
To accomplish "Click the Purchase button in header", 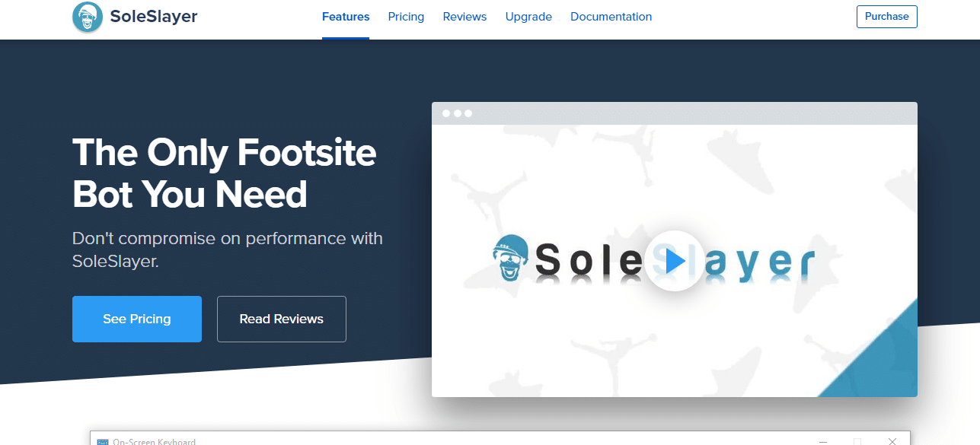I will tap(887, 17).
